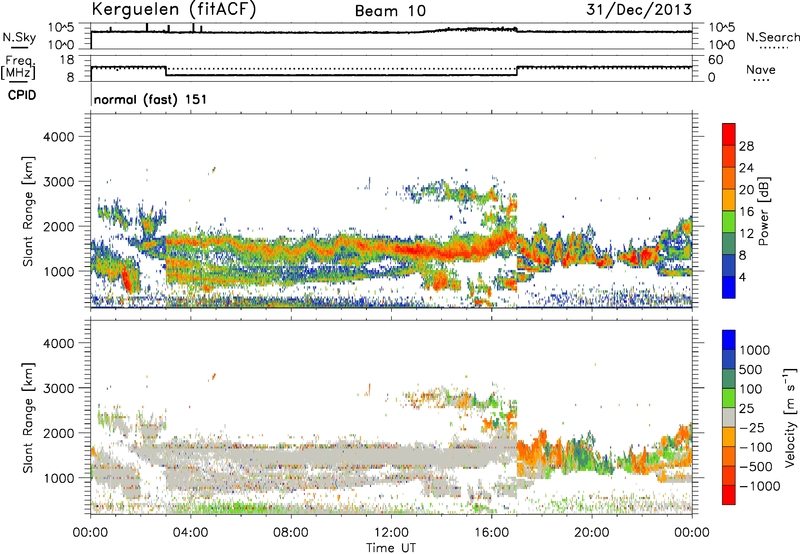The image size is (800, 554).
Task: Click the right '10^0' noise axis label
Action: (722, 45)
